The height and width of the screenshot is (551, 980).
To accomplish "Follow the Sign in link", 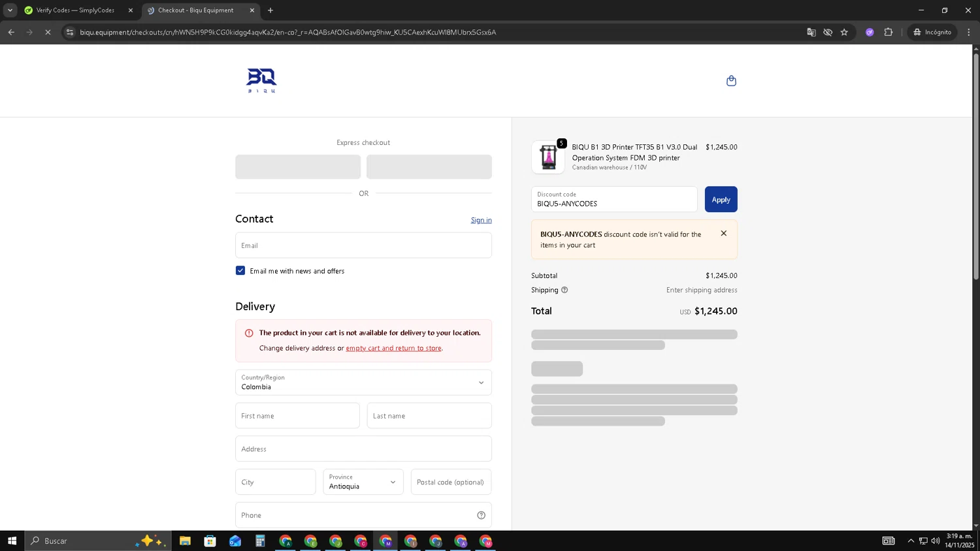I will click(481, 220).
